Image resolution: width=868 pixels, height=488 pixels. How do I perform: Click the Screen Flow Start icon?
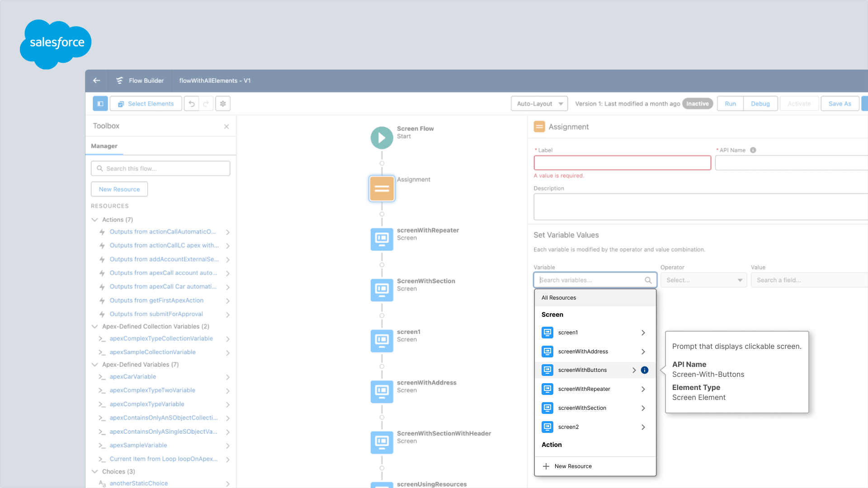[x=382, y=138]
